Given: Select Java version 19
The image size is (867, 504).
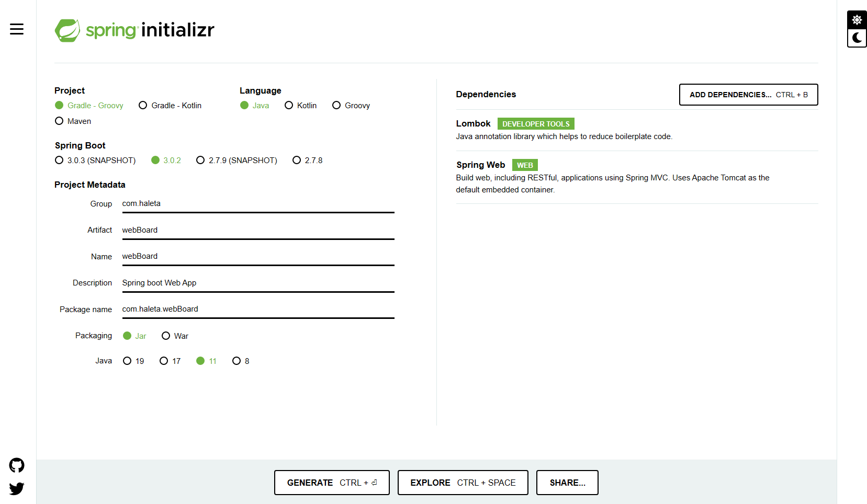Looking at the screenshot, I should coord(134,361).
